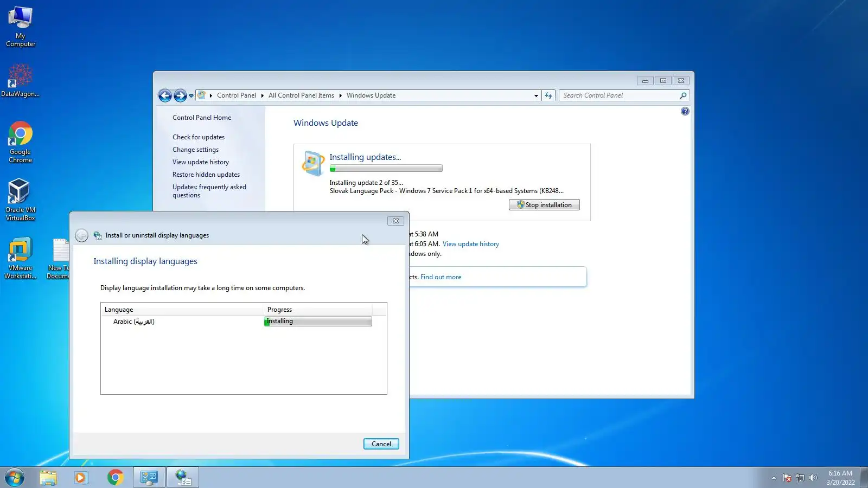Screen dimensions: 868x488
Task: Click the address bar location icon
Action: click(202, 95)
